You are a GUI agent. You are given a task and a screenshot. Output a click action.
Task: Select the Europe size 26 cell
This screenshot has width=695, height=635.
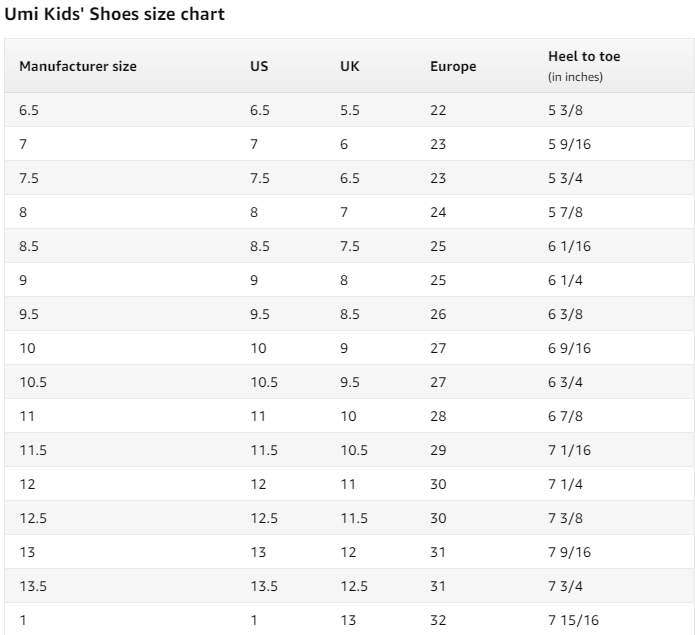(438, 314)
